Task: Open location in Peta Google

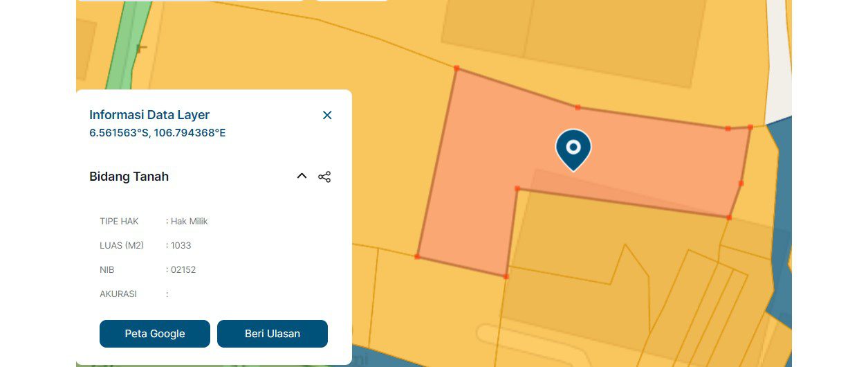Action: [x=155, y=334]
